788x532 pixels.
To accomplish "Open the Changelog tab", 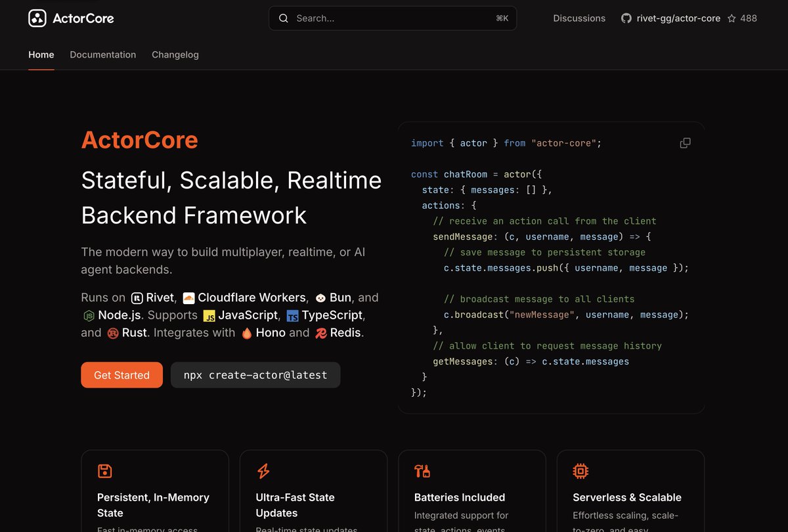I will [x=175, y=55].
